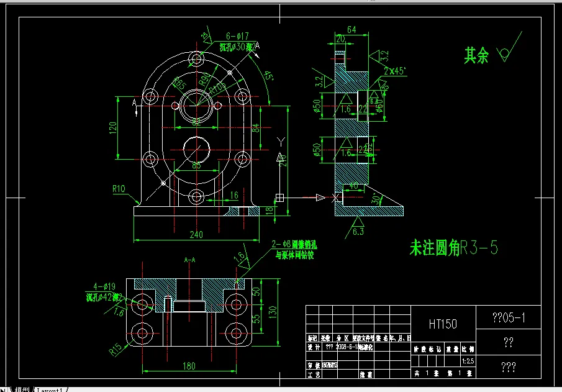Click the ??05-1 drawing number cell
The image size is (562, 392).
509,317
